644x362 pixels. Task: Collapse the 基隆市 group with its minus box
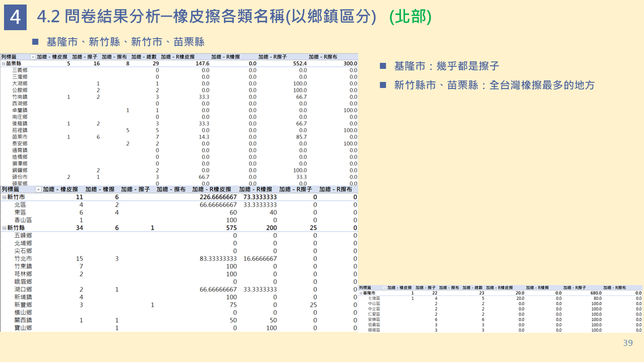point(361,293)
